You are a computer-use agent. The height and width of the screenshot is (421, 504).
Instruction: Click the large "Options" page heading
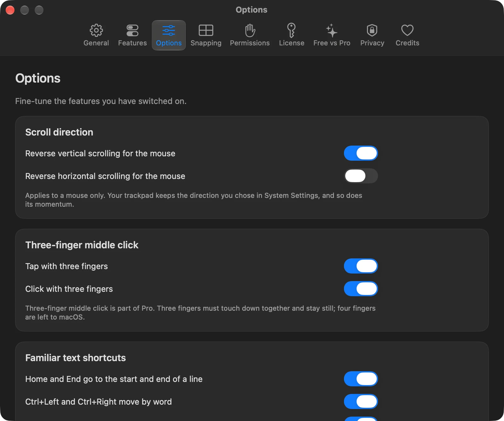point(38,78)
